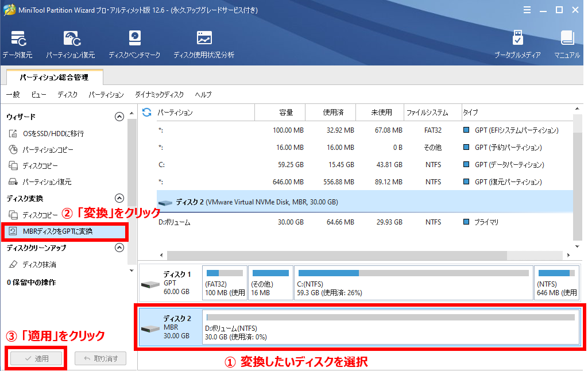Open the ビュー menu

[38, 95]
